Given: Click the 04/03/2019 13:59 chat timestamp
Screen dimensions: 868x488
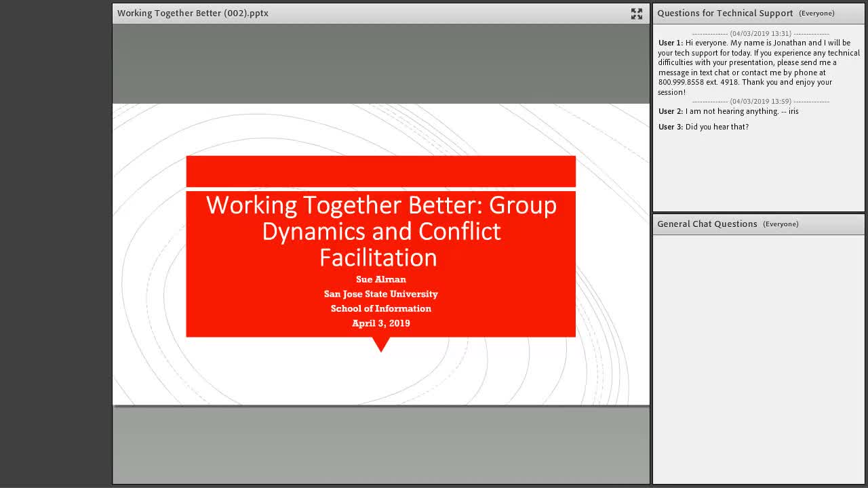Looking at the screenshot, I should click(x=760, y=101).
